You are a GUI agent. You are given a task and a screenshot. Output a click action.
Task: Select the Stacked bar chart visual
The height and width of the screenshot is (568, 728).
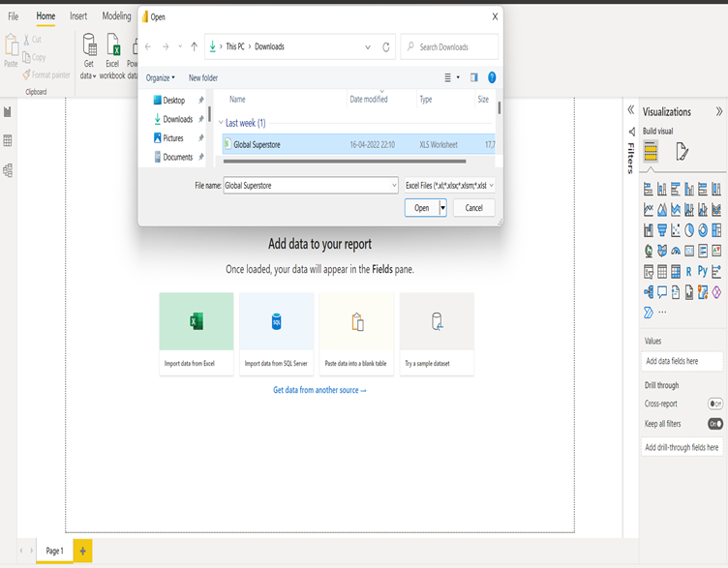point(649,189)
